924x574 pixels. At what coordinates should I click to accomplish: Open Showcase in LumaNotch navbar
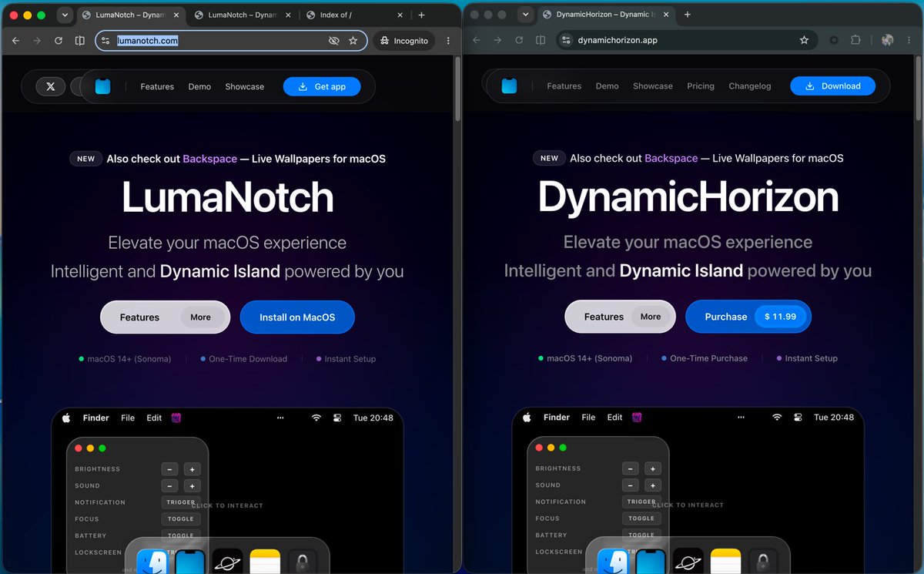tap(245, 87)
